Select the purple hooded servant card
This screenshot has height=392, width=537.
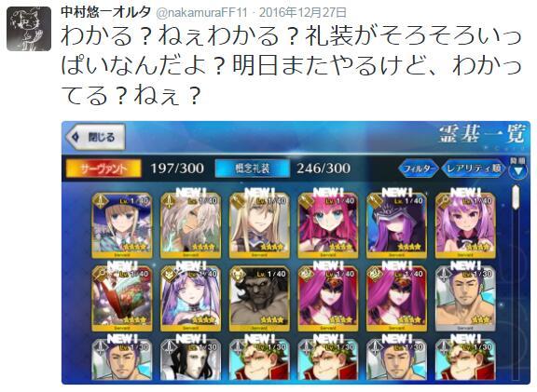[x=396, y=225]
